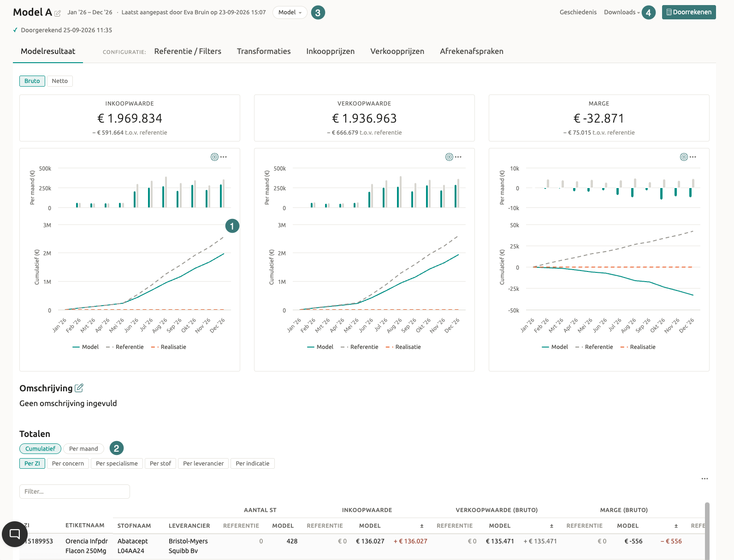Switch totals to Per maand
This screenshot has height=560, width=734.
[x=83, y=448]
